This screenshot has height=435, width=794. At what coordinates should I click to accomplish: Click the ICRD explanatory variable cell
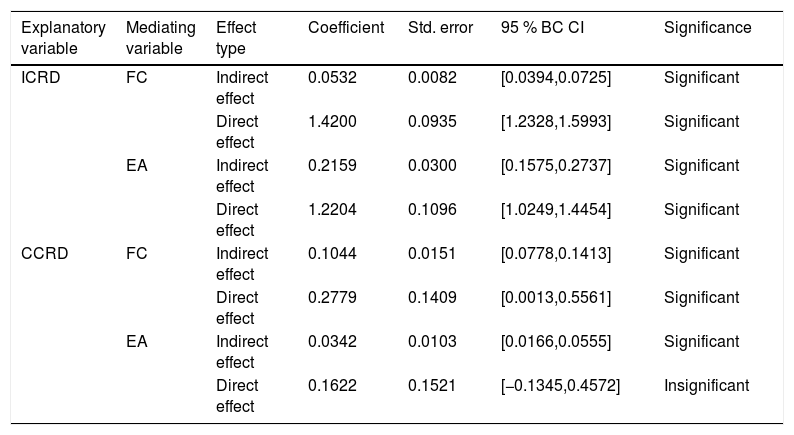click(x=41, y=77)
